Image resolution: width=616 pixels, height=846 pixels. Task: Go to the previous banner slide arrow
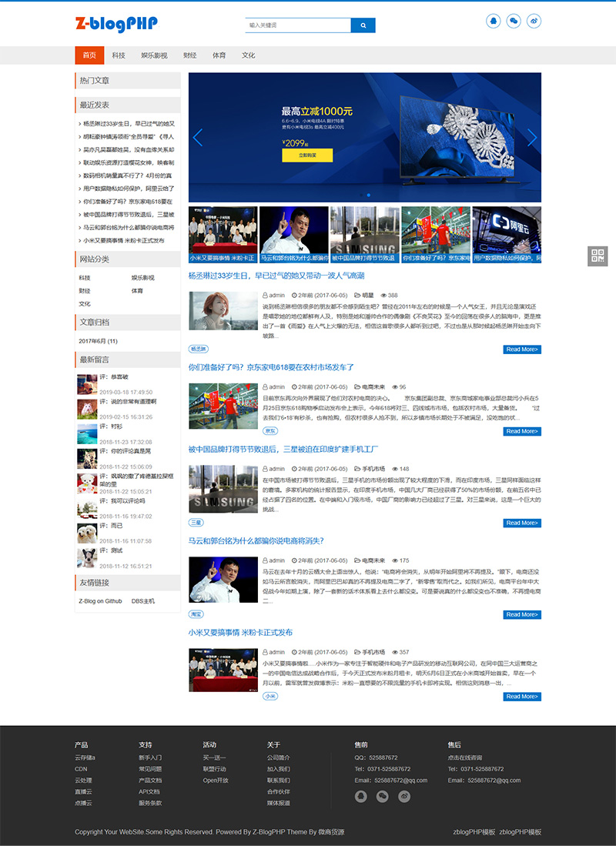198,138
